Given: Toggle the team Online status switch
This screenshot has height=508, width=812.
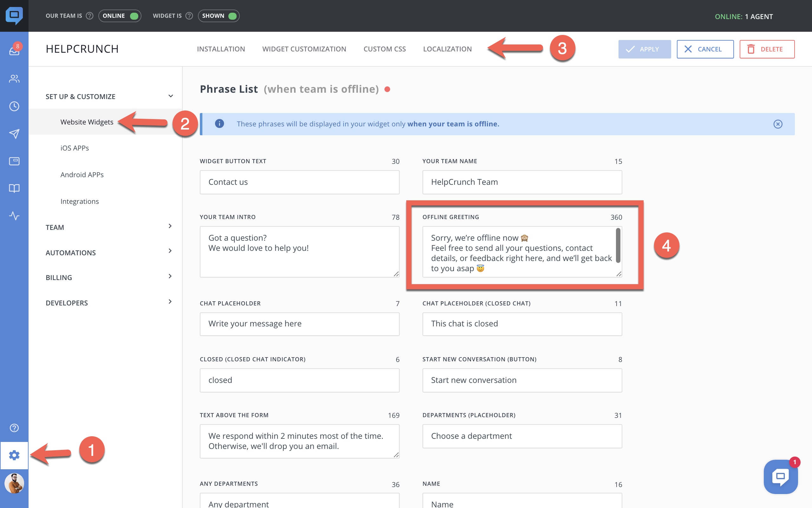Looking at the screenshot, I should tap(120, 16).
